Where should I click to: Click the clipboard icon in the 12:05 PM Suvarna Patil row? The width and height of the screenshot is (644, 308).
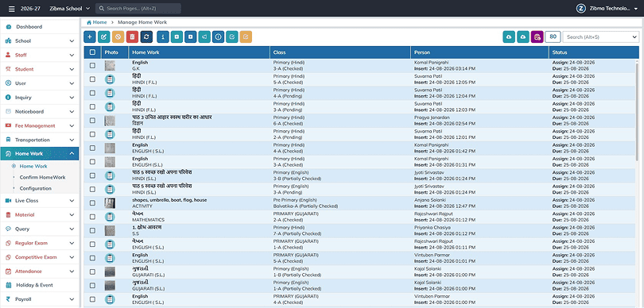pos(110,79)
